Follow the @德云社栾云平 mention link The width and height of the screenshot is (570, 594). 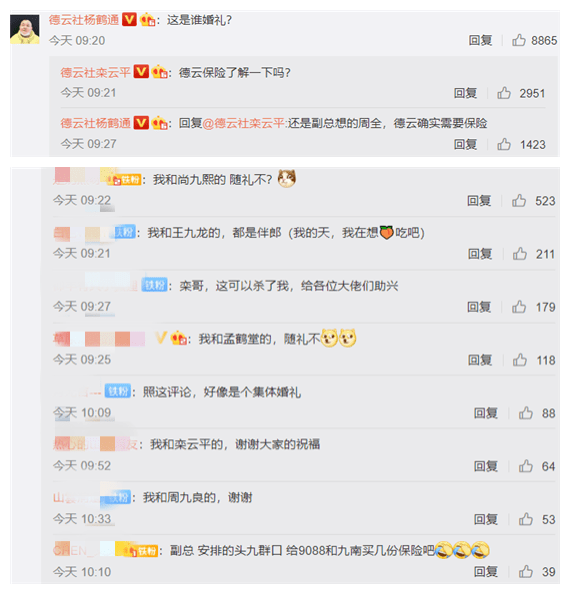[x=244, y=123]
